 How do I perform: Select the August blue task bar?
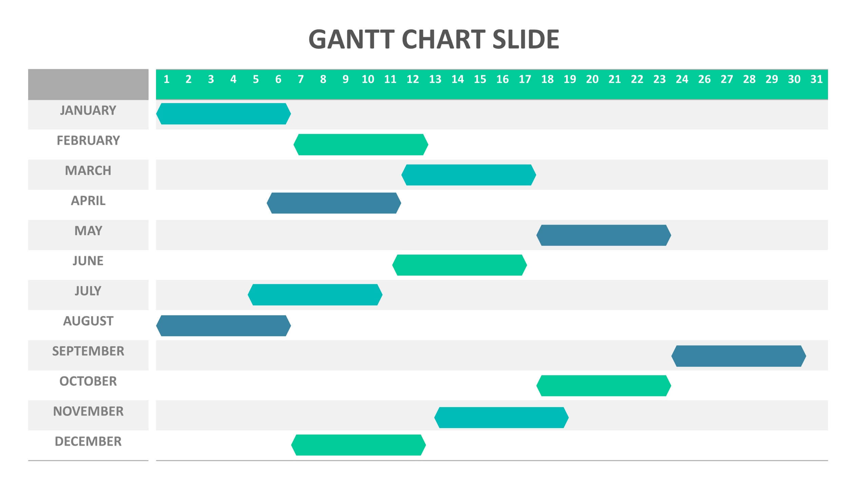coord(223,326)
